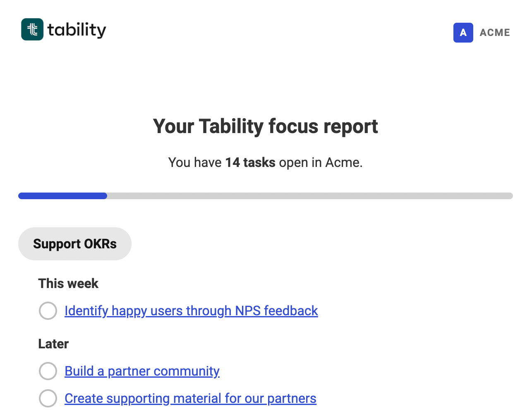The width and height of the screenshot is (532, 419).
Task: Click the tability wordmark text
Action: coord(77,30)
